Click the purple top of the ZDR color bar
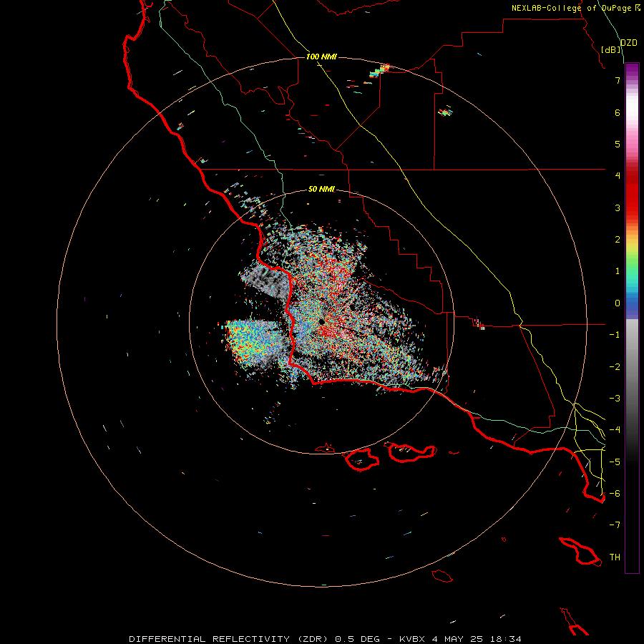 coord(632,68)
